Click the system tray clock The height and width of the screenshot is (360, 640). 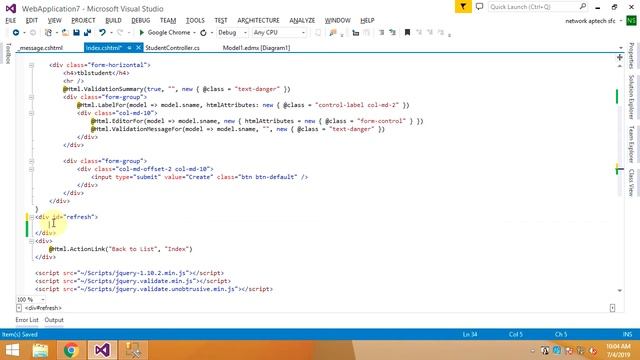tap(618, 350)
